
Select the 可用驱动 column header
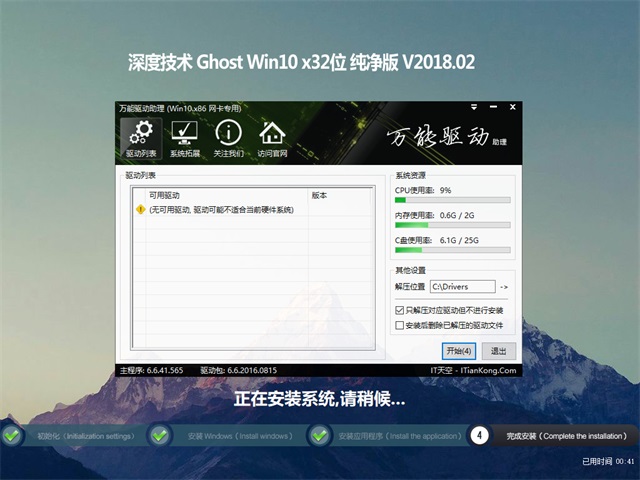click(165, 195)
